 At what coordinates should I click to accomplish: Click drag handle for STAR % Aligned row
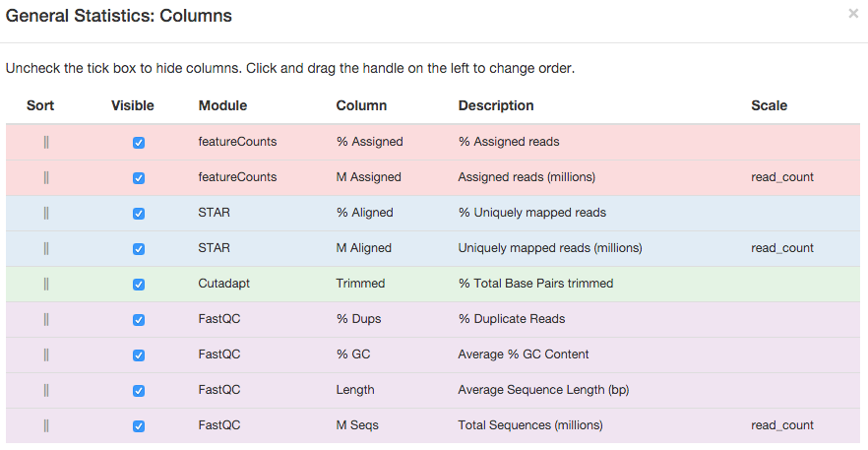coord(46,213)
